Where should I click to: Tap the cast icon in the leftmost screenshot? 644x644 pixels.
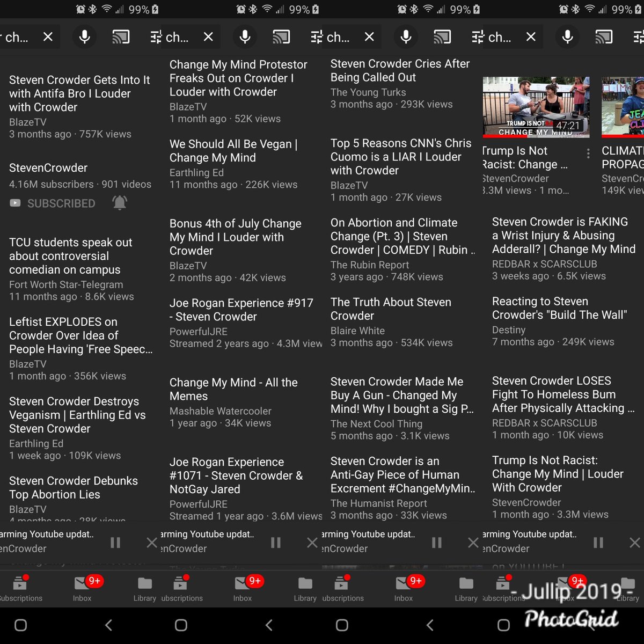click(121, 36)
